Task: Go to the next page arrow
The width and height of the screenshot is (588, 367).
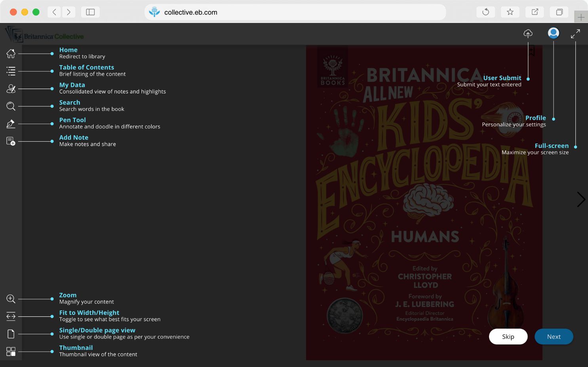Action: point(580,199)
